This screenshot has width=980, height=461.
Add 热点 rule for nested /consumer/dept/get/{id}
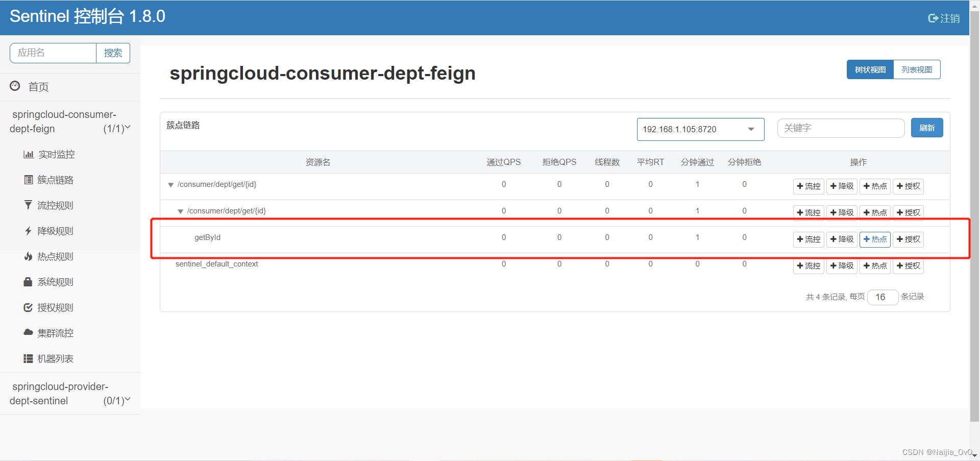click(x=875, y=213)
